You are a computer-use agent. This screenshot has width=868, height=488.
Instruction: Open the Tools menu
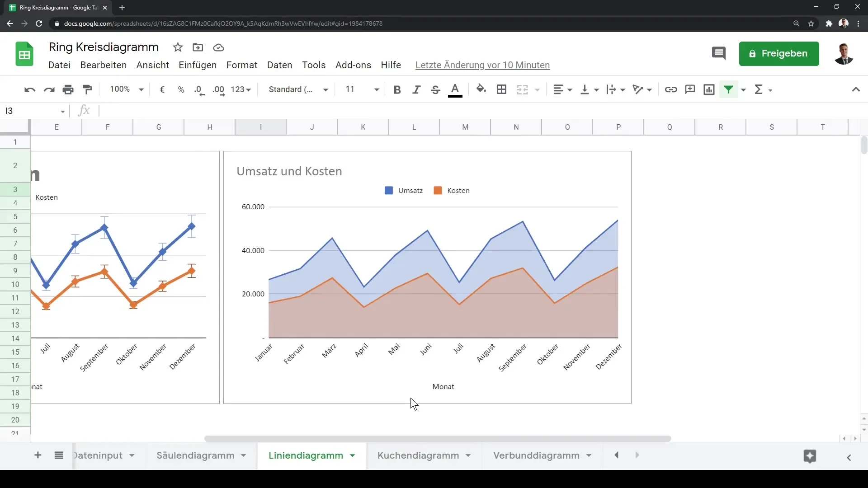(x=314, y=65)
